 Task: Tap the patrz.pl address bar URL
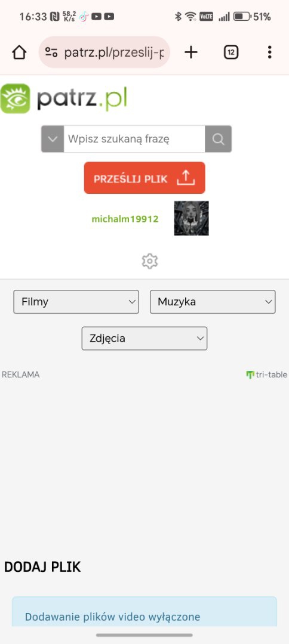tap(114, 52)
